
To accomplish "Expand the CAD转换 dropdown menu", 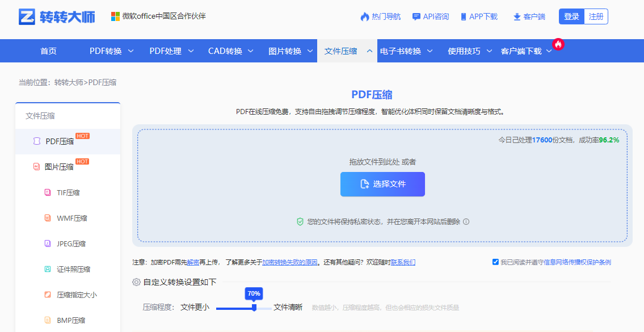I will pos(250,51).
